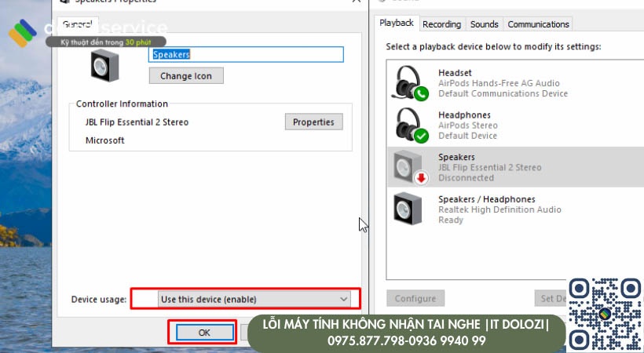This screenshot has width=644, height=353.
Task: Switch to the Recording tab
Action: [x=441, y=24]
